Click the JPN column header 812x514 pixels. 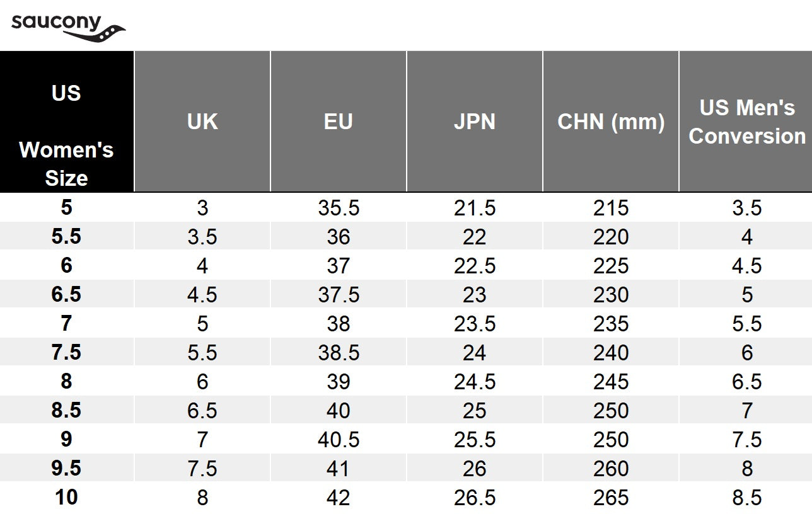tap(475, 122)
